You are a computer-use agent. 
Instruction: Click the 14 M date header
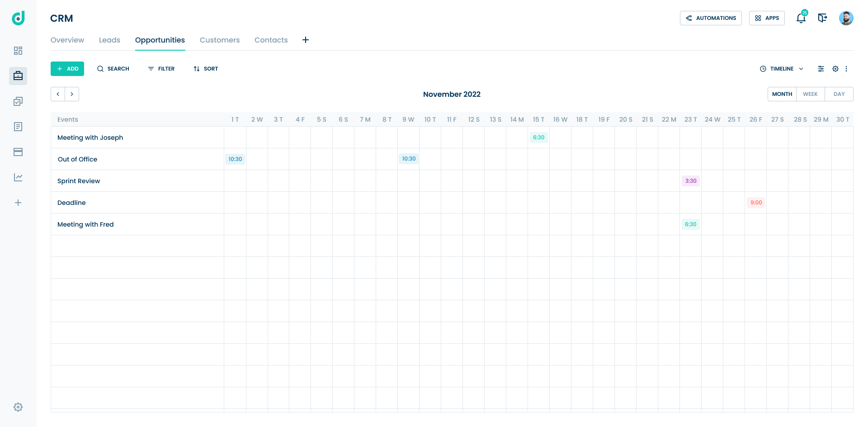pos(517,119)
